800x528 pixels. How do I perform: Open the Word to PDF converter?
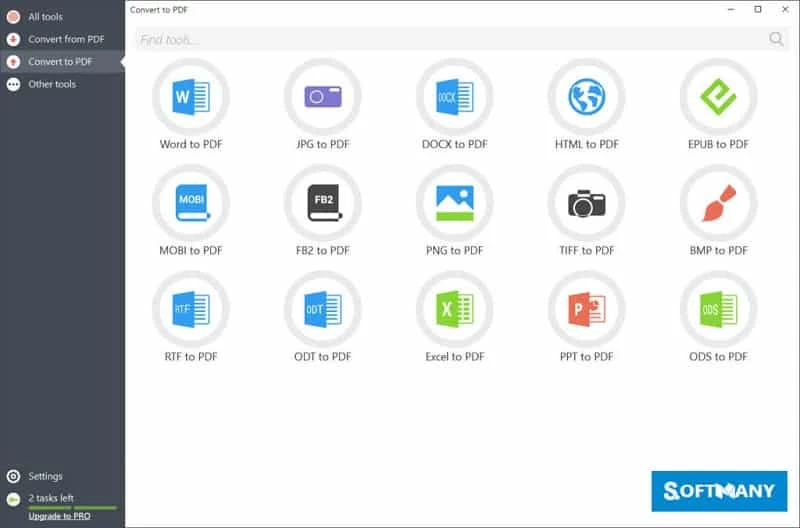pyautogui.click(x=191, y=97)
